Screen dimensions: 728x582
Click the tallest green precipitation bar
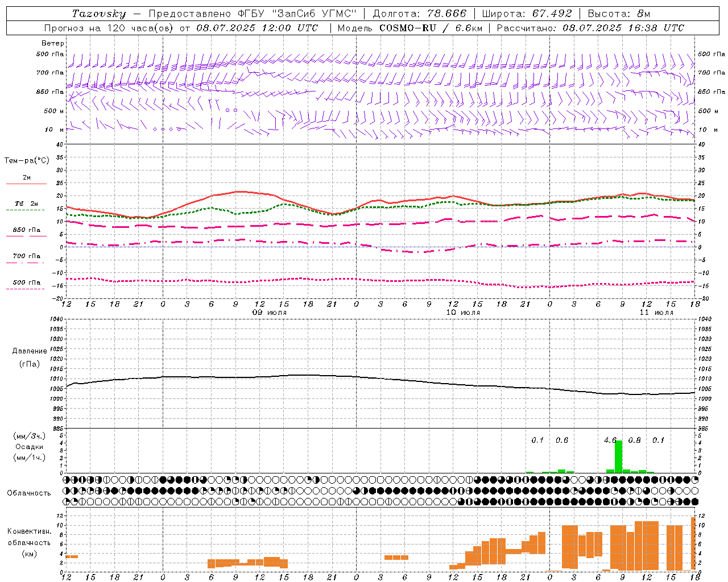coord(618,456)
